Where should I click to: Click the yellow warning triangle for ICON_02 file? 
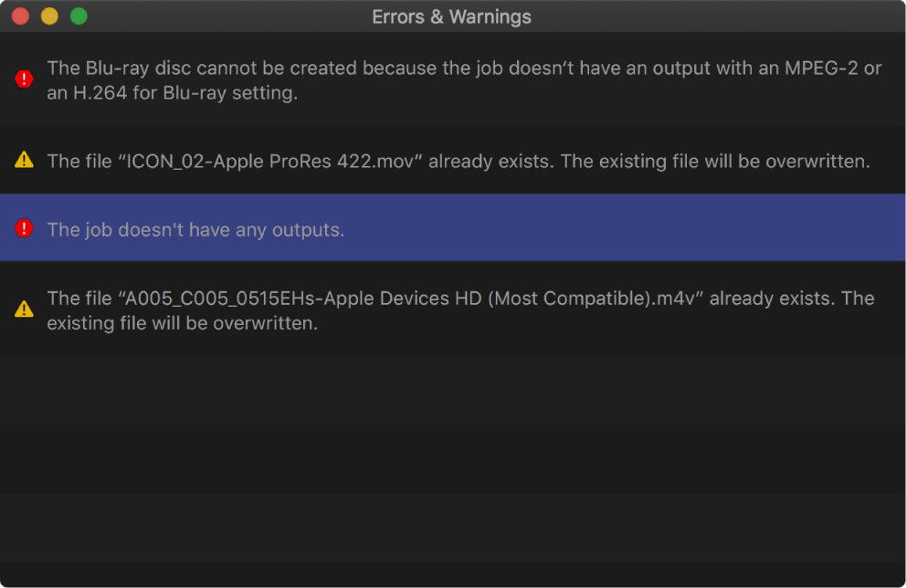pyautogui.click(x=24, y=161)
